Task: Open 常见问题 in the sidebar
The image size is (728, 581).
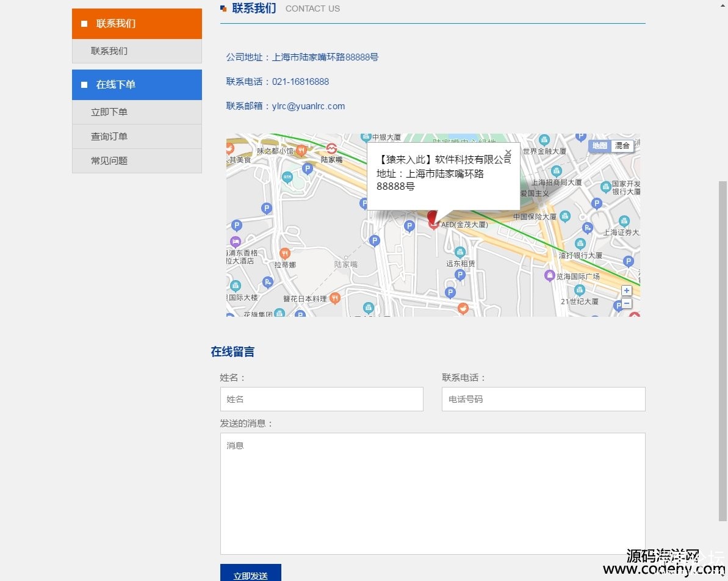Action: pyautogui.click(x=137, y=161)
